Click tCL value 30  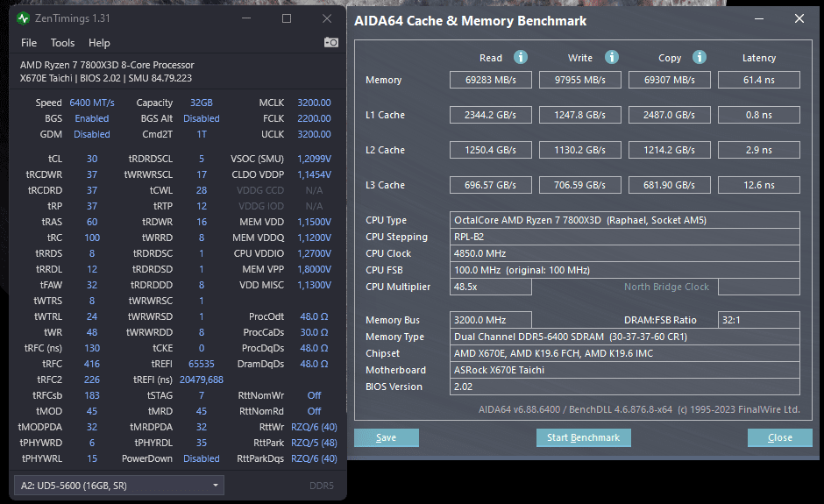tap(92, 159)
